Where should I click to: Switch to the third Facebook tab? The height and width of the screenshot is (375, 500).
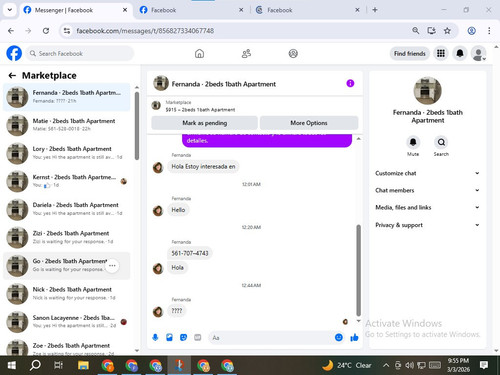click(308, 10)
